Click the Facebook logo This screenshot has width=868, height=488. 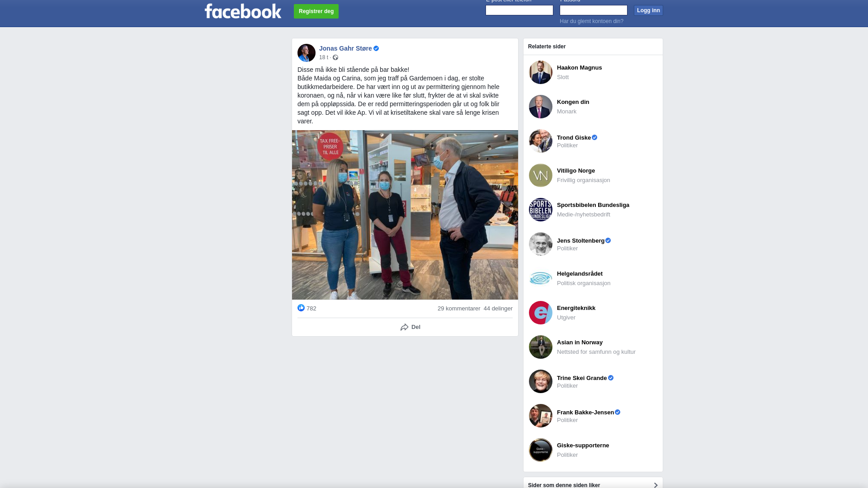243,11
